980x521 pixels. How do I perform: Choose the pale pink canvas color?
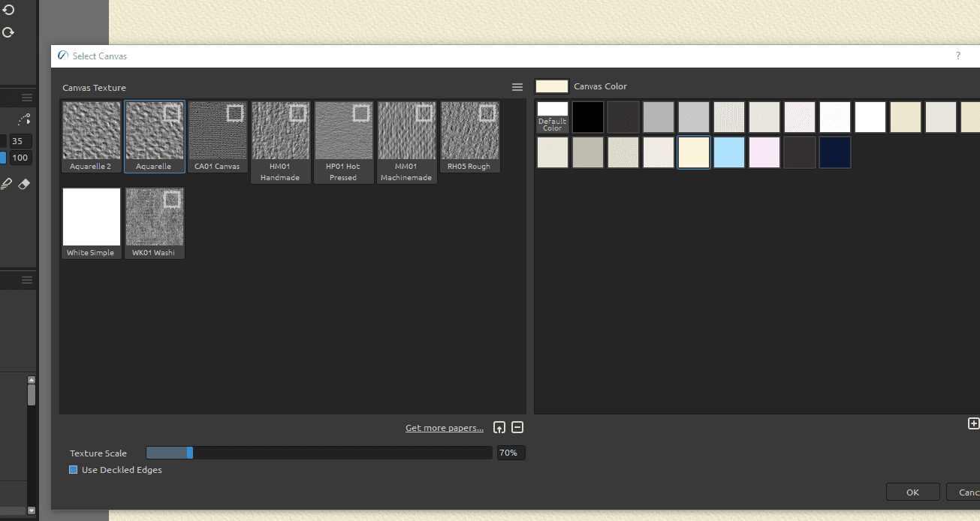[764, 152]
